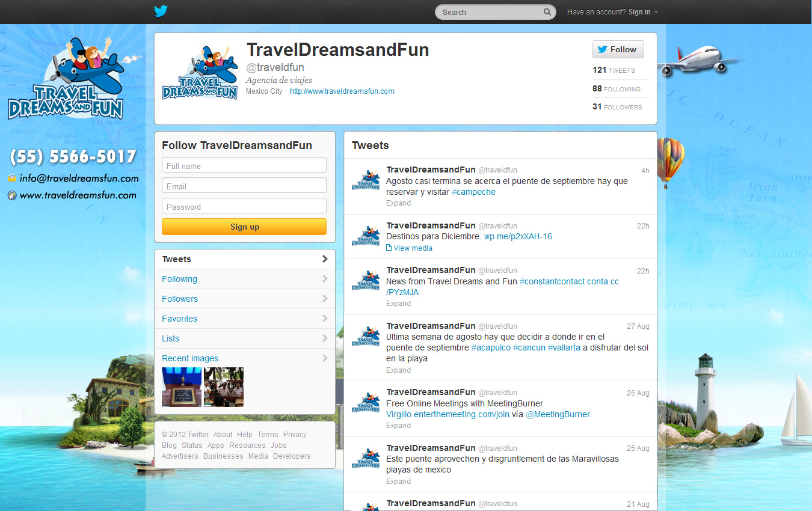Select the Tweets navigation item

tap(245, 259)
